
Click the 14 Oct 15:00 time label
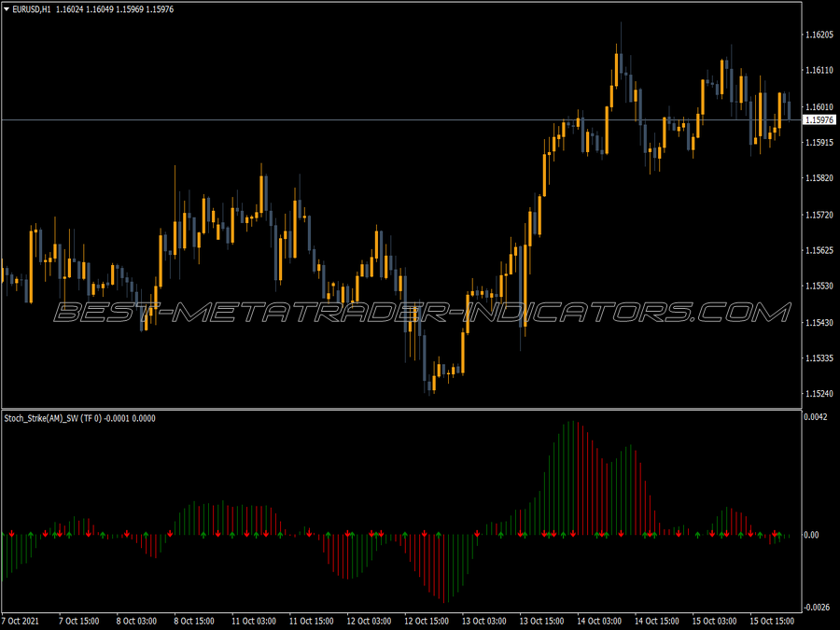point(657,621)
